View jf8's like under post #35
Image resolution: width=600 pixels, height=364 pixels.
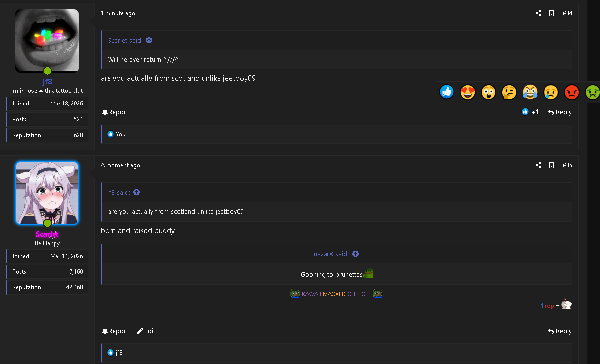pyautogui.click(x=119, y=353)
